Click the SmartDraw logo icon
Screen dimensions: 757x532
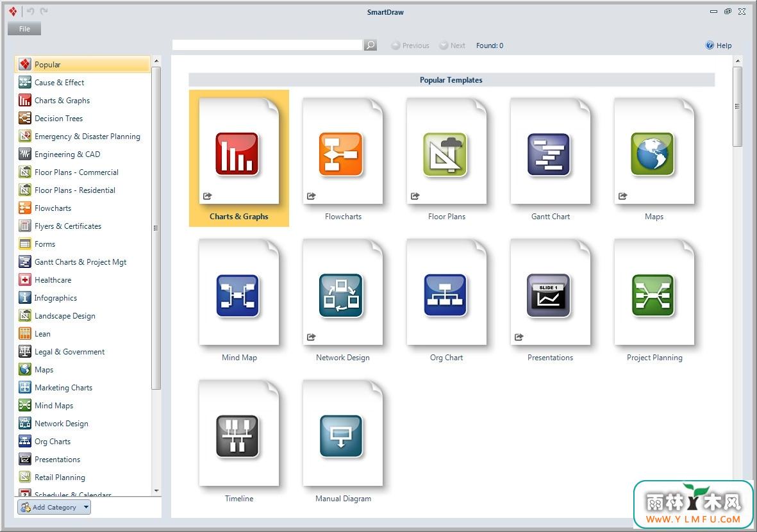coord(13,11)
